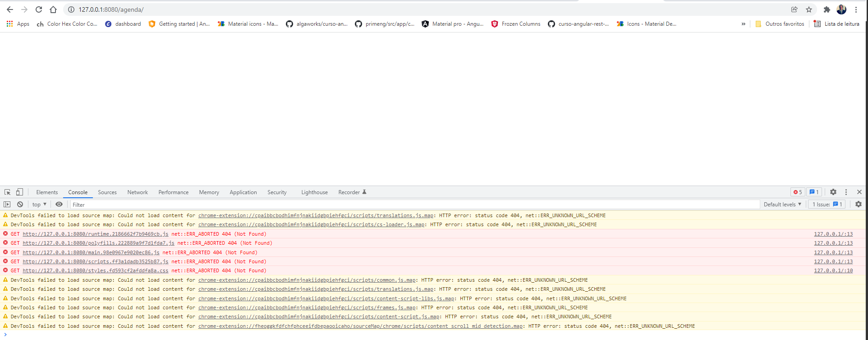This screenshot has width=868, height=340.
Task: Focus the console Filter input field
Action: [x=415, y=205]
